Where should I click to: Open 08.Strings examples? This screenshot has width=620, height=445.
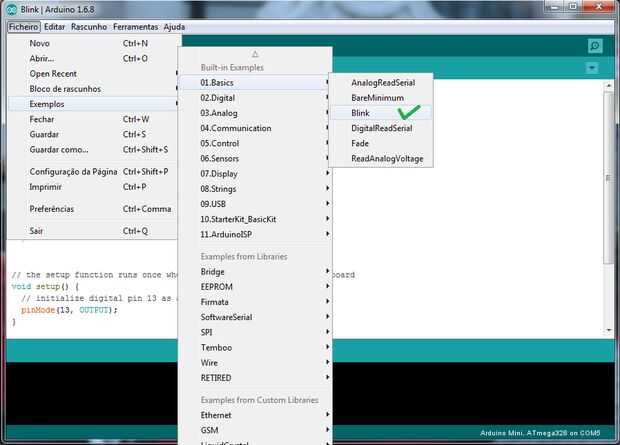255,189
